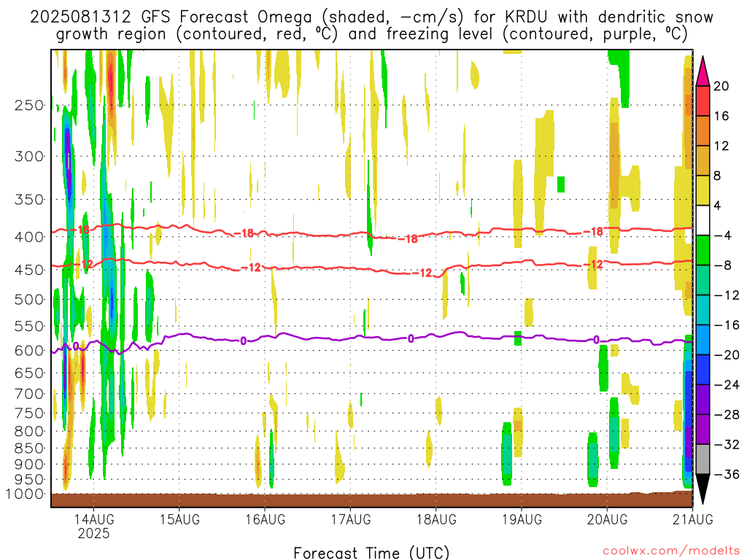Click the purple colorbar segment between -24 and -28
Image resolution: width=747 pixels, height=560 pixels.
pos(703,400)
